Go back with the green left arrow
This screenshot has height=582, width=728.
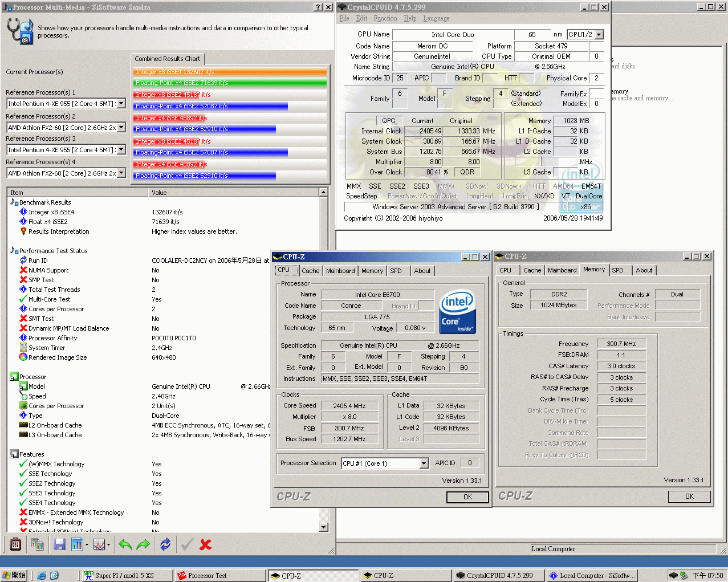[125, 544]
